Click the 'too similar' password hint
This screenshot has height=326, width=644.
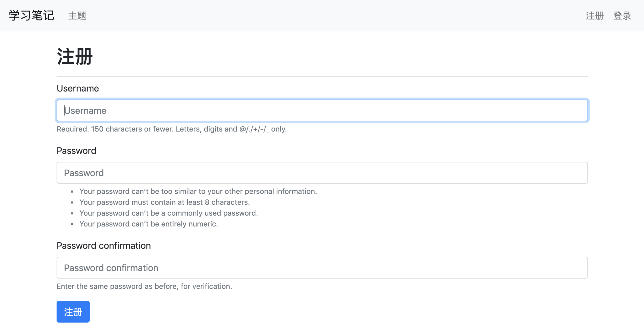pos(198,191)
